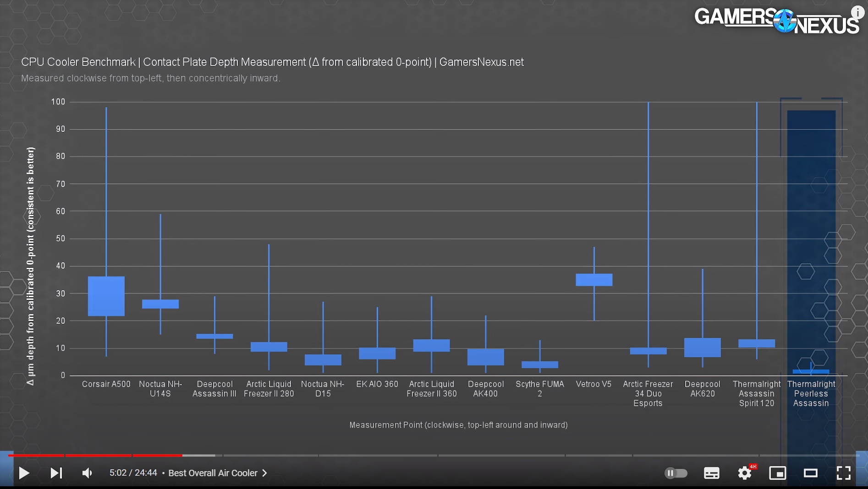Skip to the next video

(x=56, y=473)
